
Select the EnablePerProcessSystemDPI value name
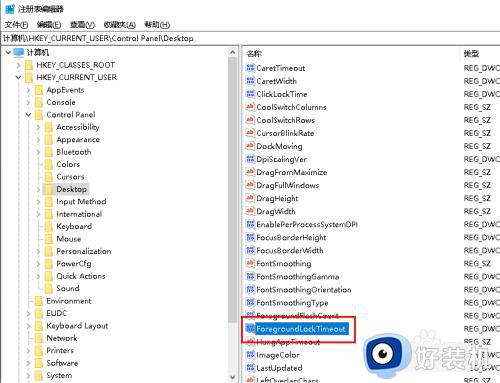tap(307, 224)
